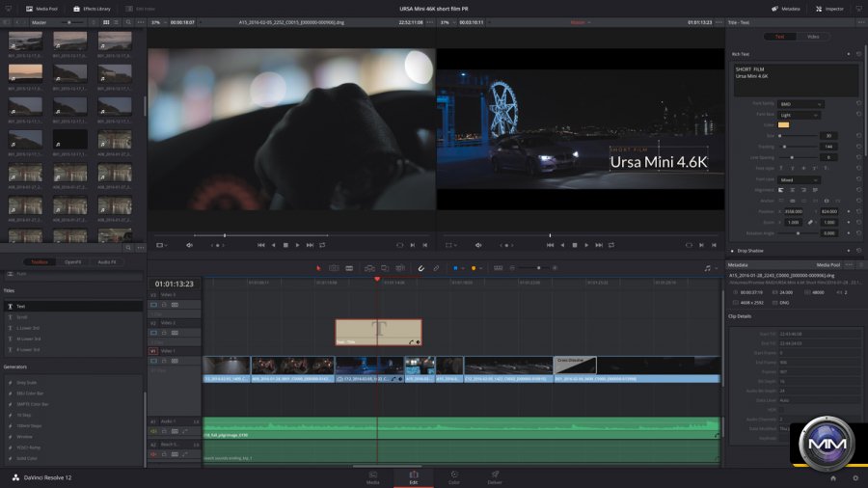The image size is (868, 488).
Task: Mute the Audio 1 track
Action: [x=154, y=431]
